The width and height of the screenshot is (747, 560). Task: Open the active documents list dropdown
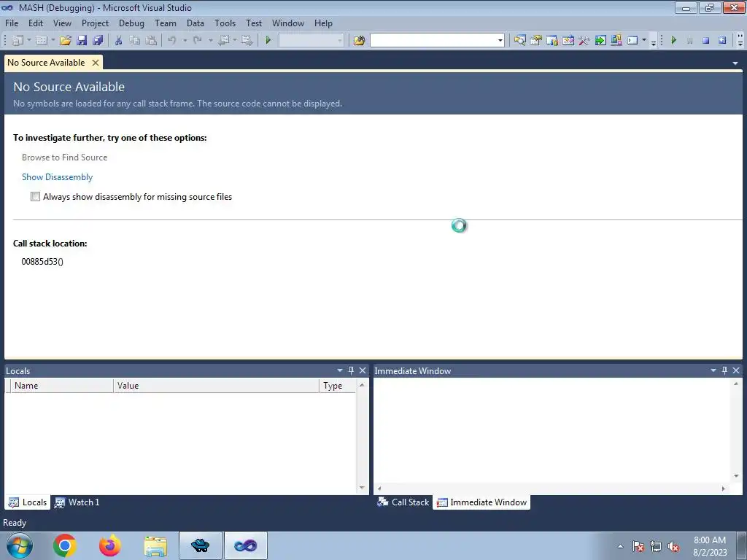(735, 63)
